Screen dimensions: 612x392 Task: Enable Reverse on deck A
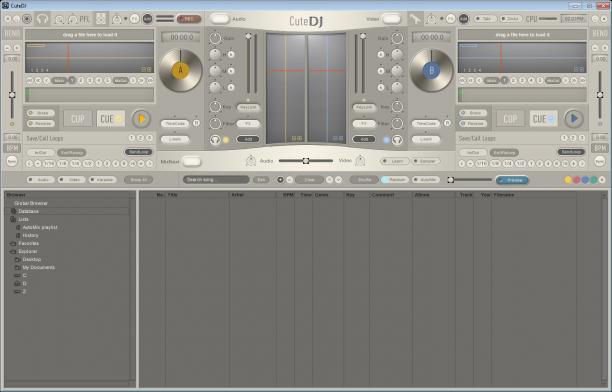pyautogui.click(x=41, y=123)
